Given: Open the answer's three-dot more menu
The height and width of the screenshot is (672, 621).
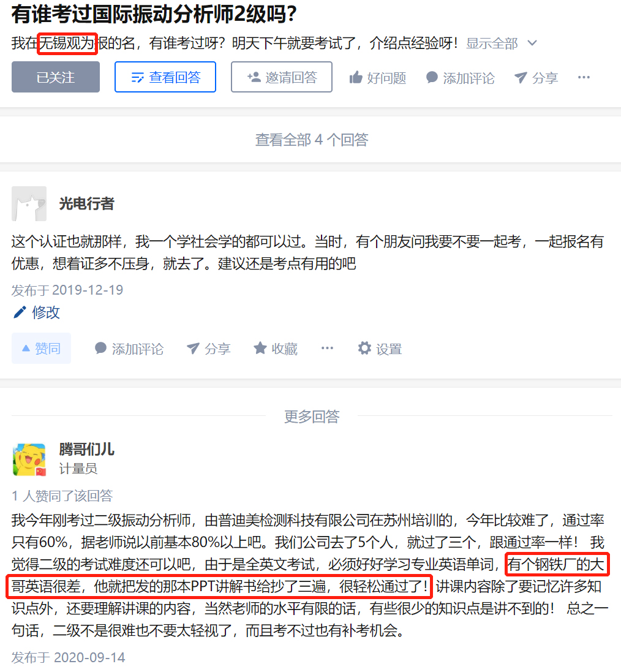Looking at the screenshot, I should (x=327, y=349).
